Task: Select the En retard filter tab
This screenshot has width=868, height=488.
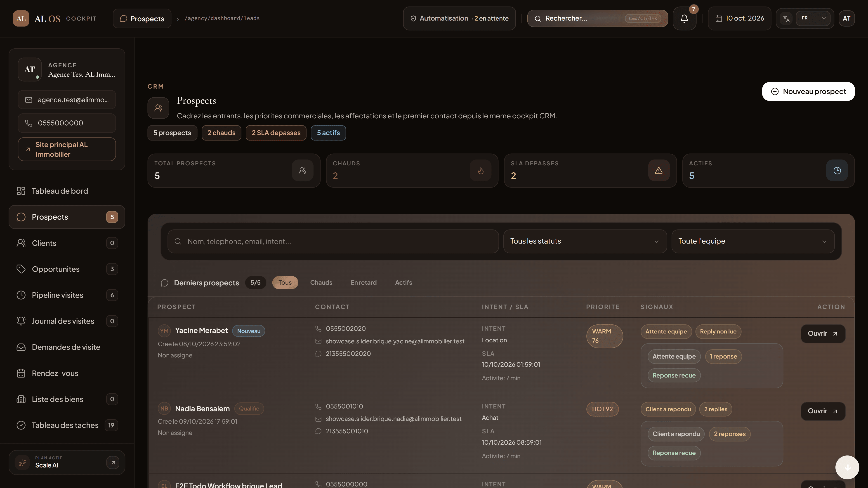Action: [363, 283]
